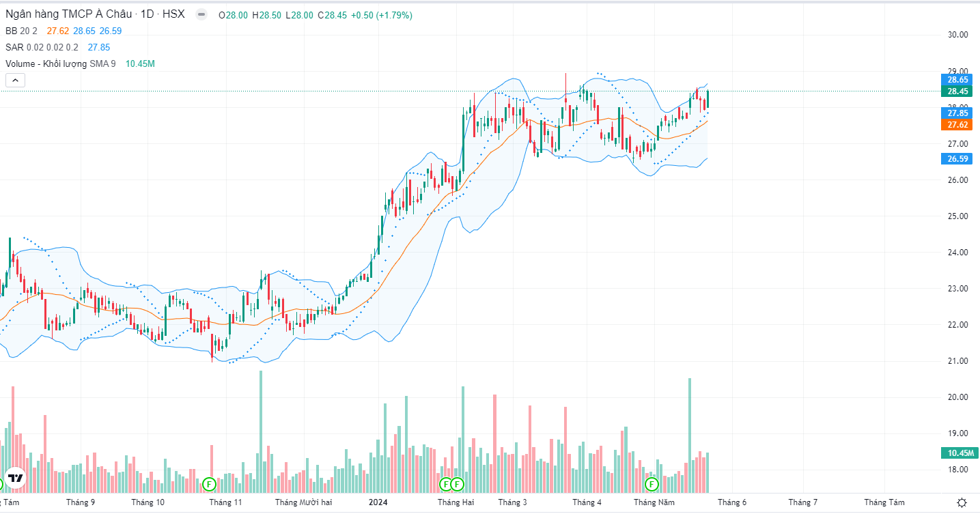Click the Tháng Tám label at the right end
The width and height of the screenshot is (980, 514).
click(884, 502)
